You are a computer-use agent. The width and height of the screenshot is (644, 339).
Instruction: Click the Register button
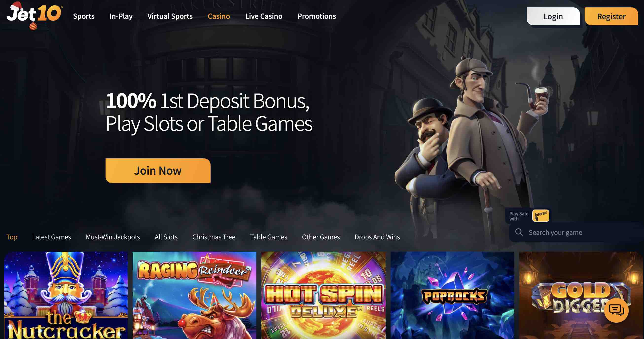[611, 16]
